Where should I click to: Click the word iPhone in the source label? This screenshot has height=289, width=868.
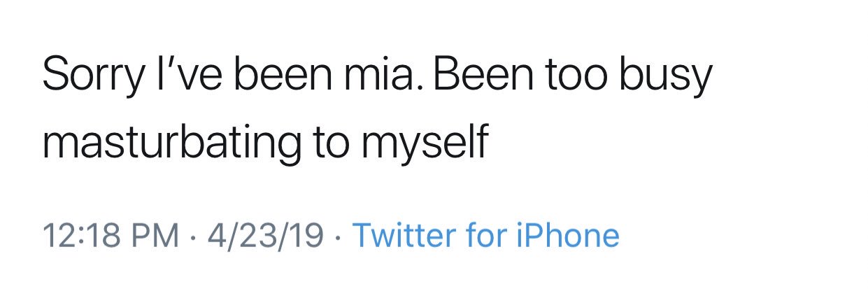[567, 235]
